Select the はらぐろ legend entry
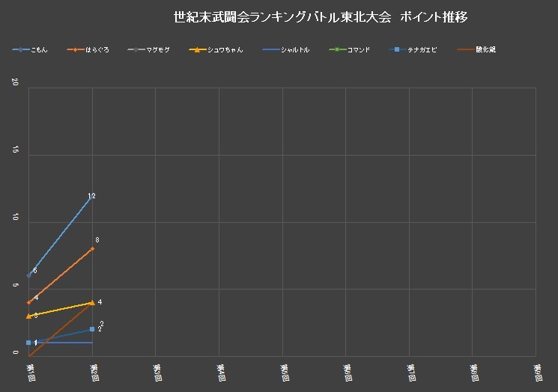The height and width of the screenshot is (392, 558). pos(88,50)
